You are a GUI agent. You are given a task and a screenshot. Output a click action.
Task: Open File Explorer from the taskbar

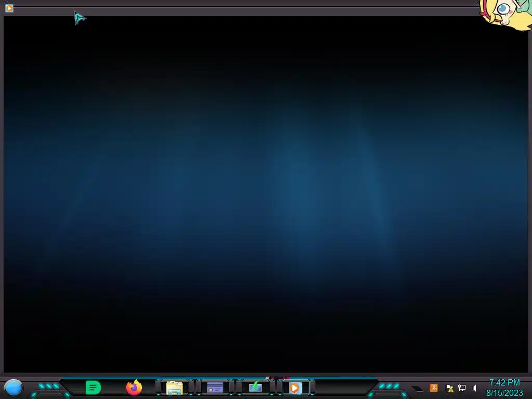[175, 388]
